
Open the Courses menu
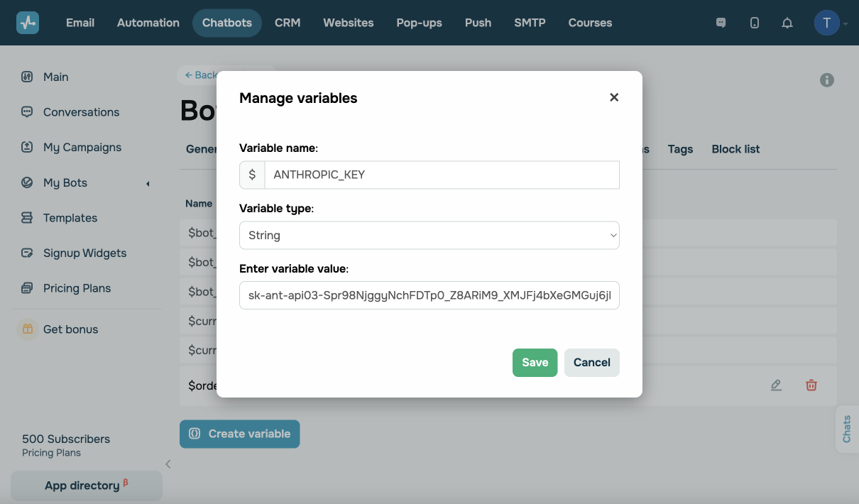(590, 23)
